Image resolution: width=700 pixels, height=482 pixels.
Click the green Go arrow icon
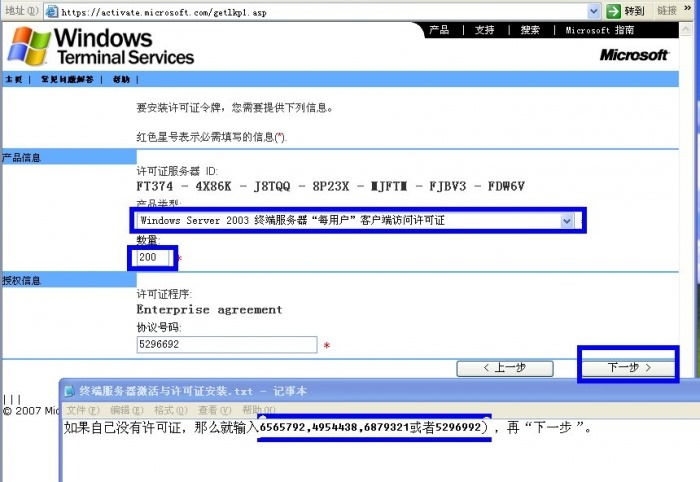(x=613, y=11)
